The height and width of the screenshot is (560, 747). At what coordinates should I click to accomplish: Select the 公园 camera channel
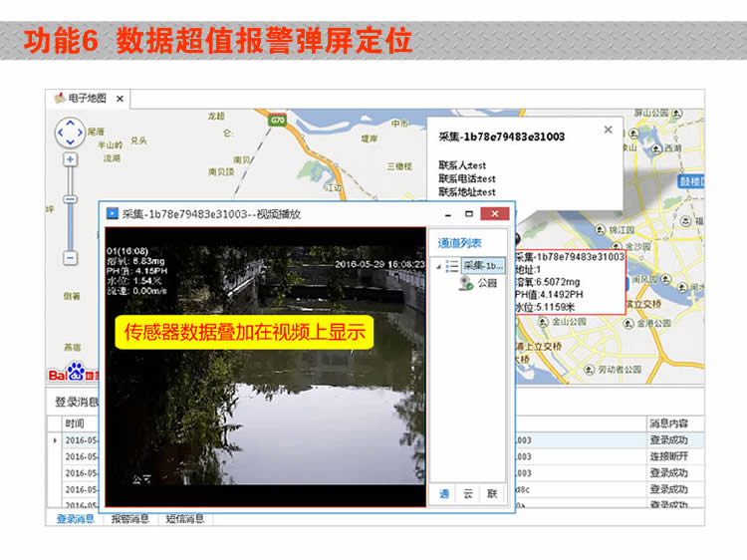pyautogui.click(x=487, y=283)
